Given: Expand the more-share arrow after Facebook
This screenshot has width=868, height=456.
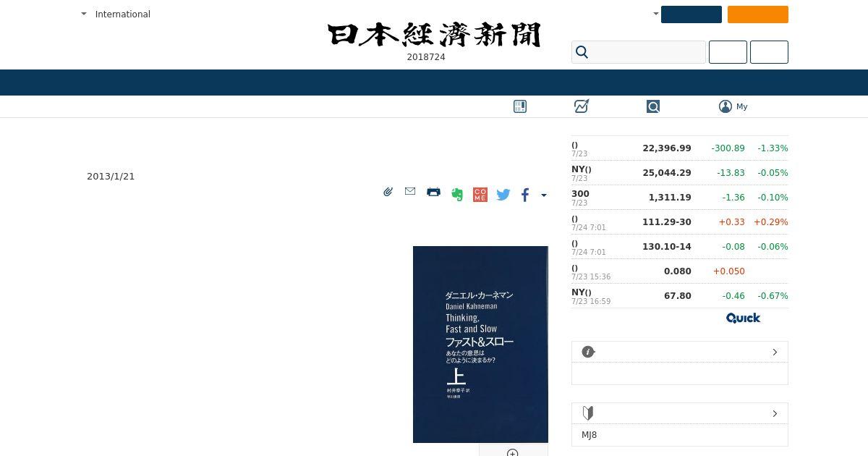Looking at the screenshot, I should point(544,195).
